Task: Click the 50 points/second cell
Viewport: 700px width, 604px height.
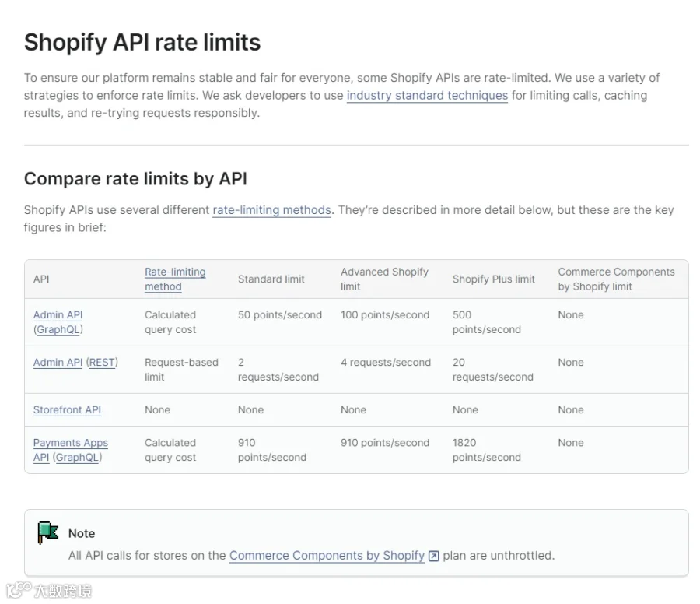Action: (x=280, y=315)
